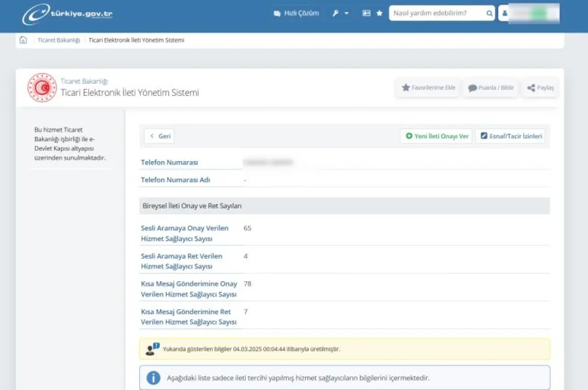Click Ticari Elektronik İleti Yönetim Sistemi breadcrumb
Image resolution: width=588 pixels, height=390 pixels.
click(x=136, y=40)
